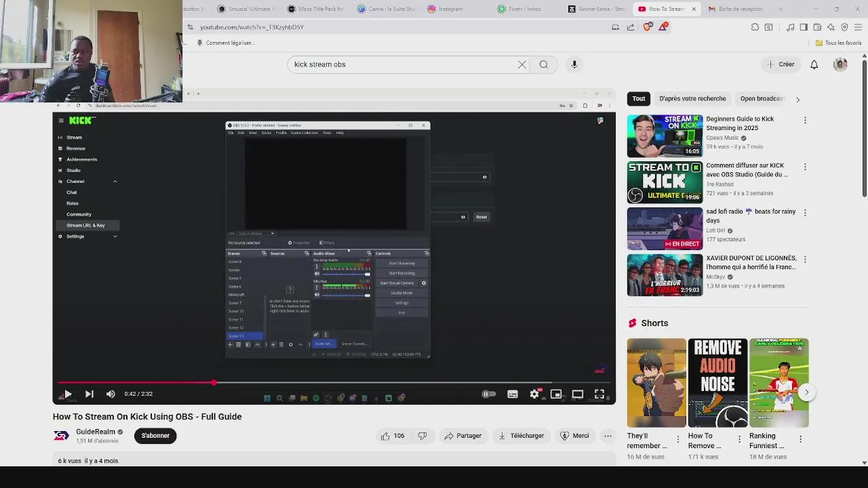Open the Créer menu
This screenshot has height=488, width=868.
pyautogui.click(x=781, y=64)
